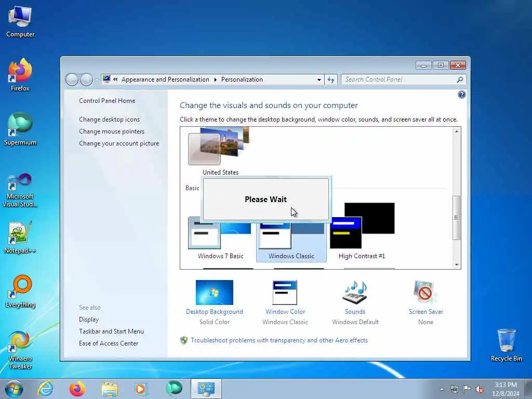Open the Display link

pos(89,320)
